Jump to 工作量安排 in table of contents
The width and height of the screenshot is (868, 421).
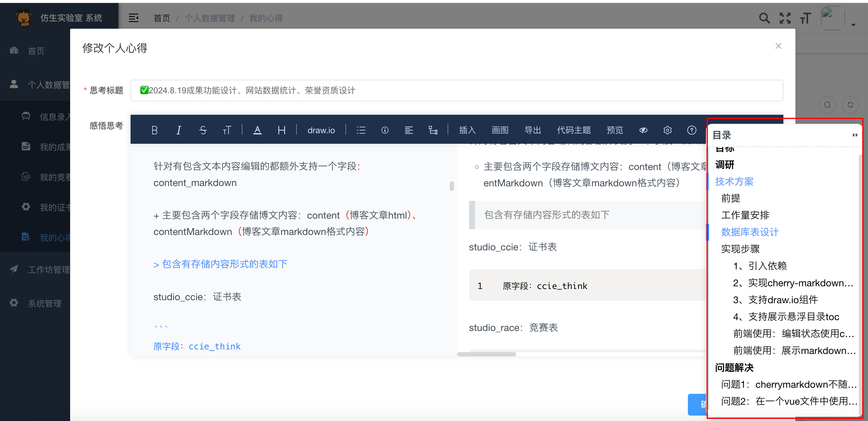coord(745,215)
